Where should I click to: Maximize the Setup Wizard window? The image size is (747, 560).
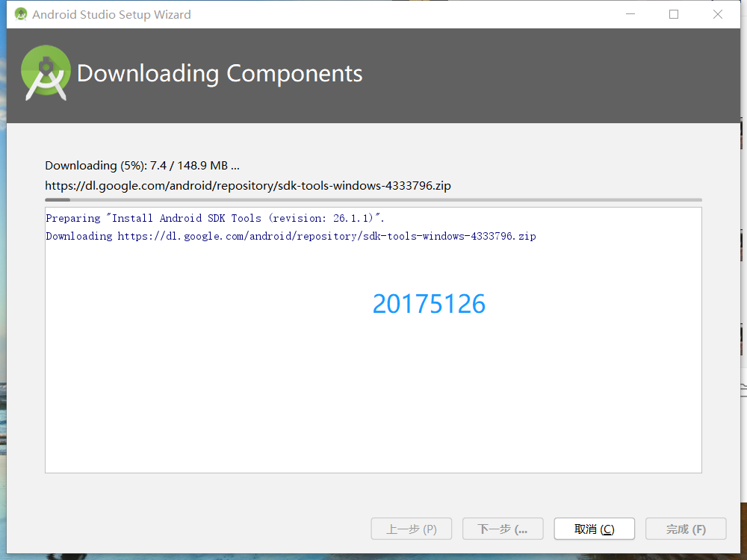674,14
